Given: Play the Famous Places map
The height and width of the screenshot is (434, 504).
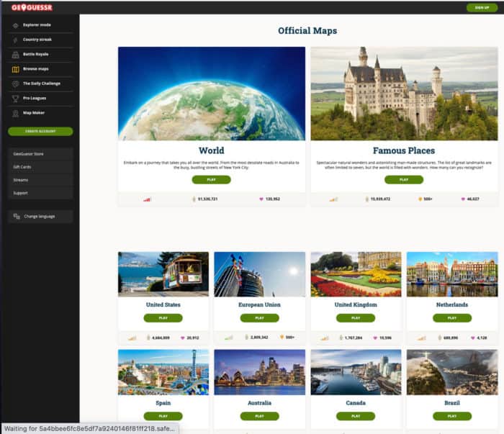Looking at the screenshot, I should (404, 180).
